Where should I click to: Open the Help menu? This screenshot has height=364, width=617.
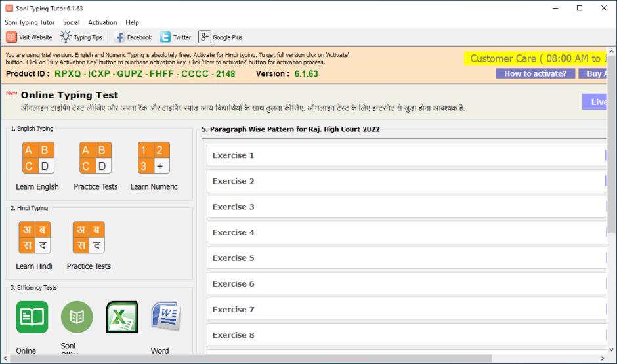132,22
